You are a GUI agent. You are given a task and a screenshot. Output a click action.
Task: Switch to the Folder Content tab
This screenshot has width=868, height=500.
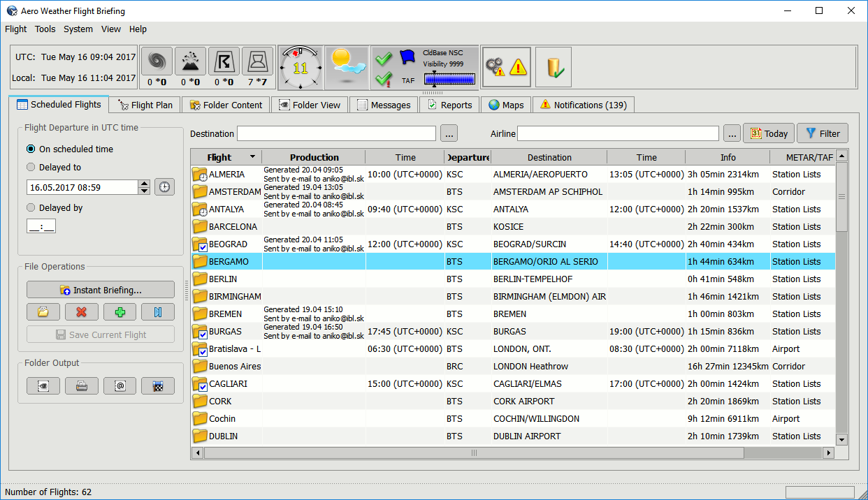tap(225, 105)
